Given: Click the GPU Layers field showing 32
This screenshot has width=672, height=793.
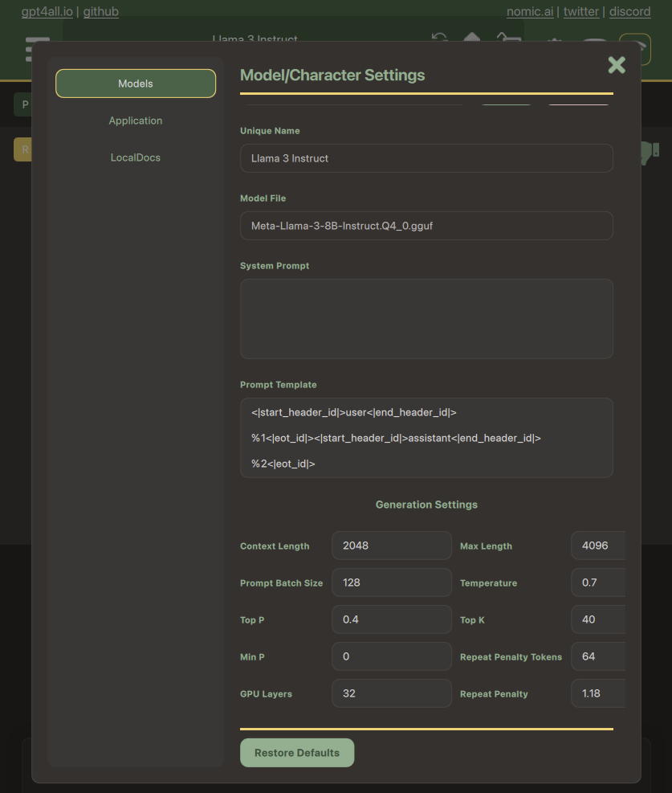Looking at the screenshot, I should [392, 693].
